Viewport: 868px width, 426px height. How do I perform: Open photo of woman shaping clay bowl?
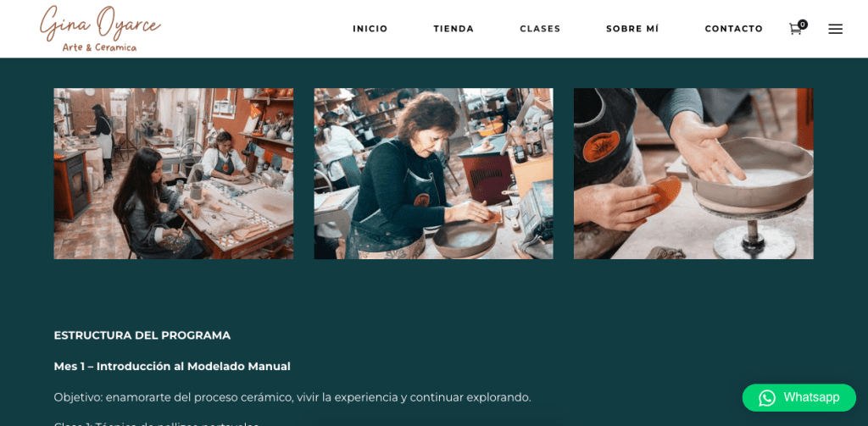(433, 174)
